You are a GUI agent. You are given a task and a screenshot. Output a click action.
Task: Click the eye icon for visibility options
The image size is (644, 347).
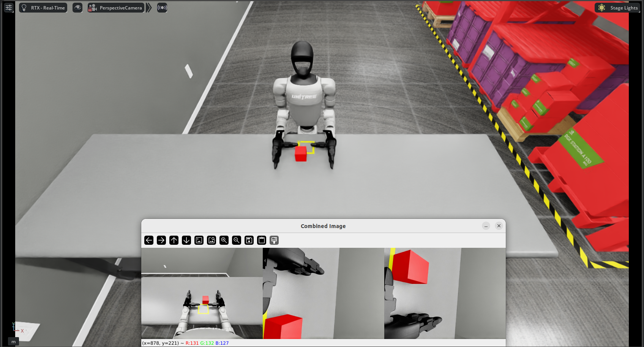pos(77,8)
